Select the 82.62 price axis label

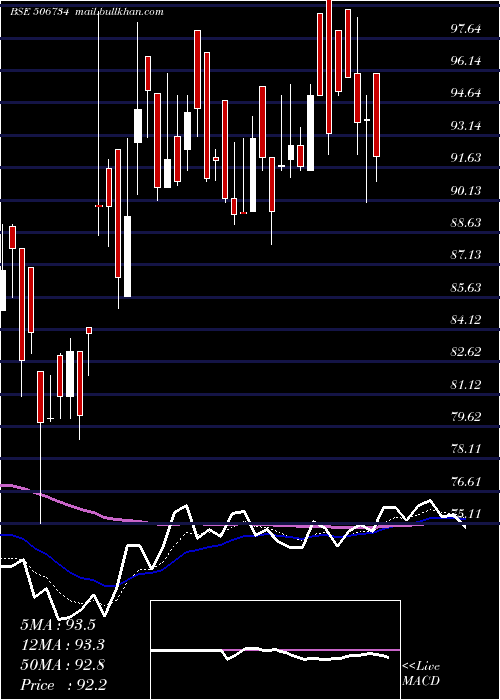click(466, 351)
